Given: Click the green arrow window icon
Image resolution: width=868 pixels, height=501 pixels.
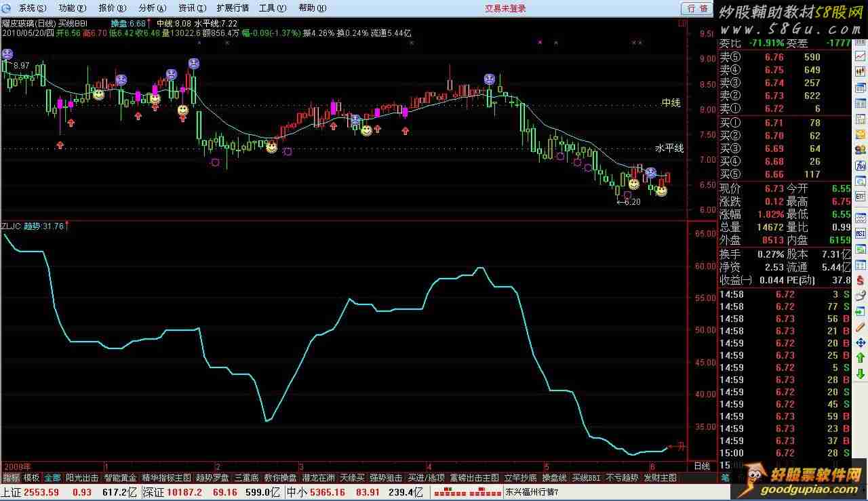Looking at the screenshot, I should click(860, 311).
